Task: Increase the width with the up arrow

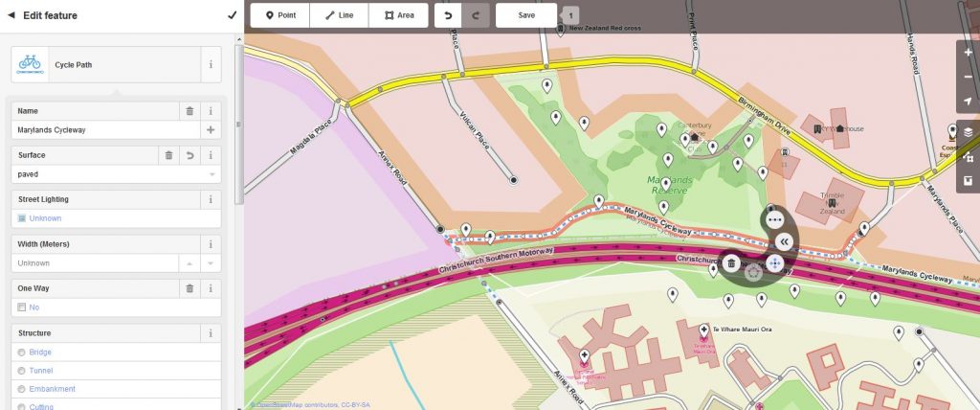Action: [189, 263]
